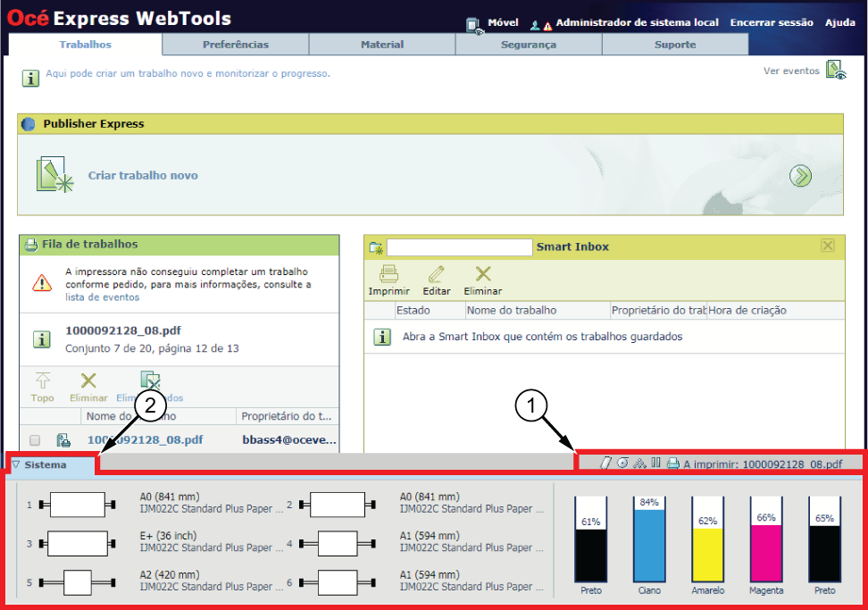This screenshot has width=868, height=610.
Task: Click the warning triangle in job queue
Action: [x=42, y=283]
